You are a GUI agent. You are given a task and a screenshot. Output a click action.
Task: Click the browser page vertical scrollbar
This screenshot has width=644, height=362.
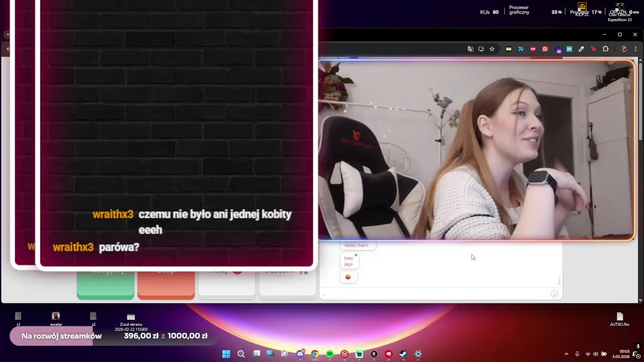[640, 101]
